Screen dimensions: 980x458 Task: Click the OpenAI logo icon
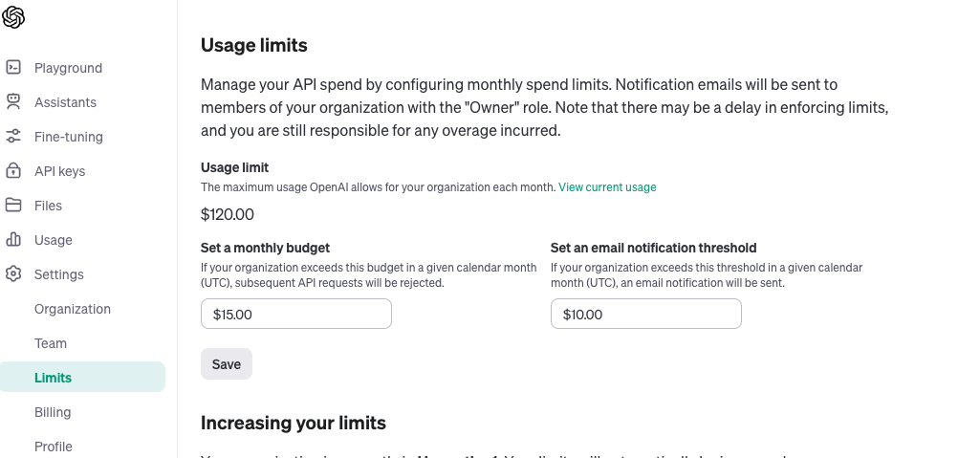point(13,17)
